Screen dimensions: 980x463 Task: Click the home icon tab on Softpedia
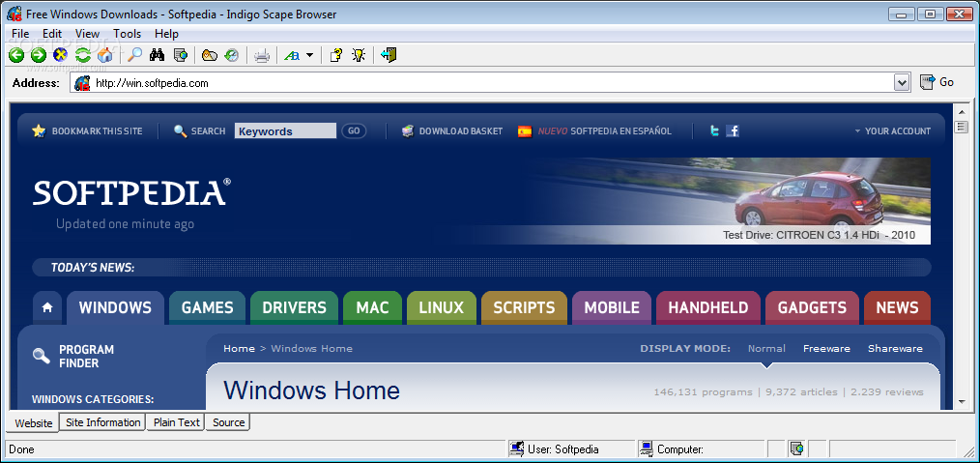click(47, 307)
